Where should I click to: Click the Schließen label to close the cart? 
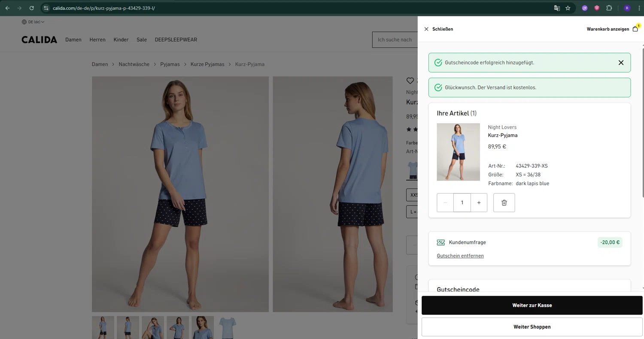[x=443, y=29]
